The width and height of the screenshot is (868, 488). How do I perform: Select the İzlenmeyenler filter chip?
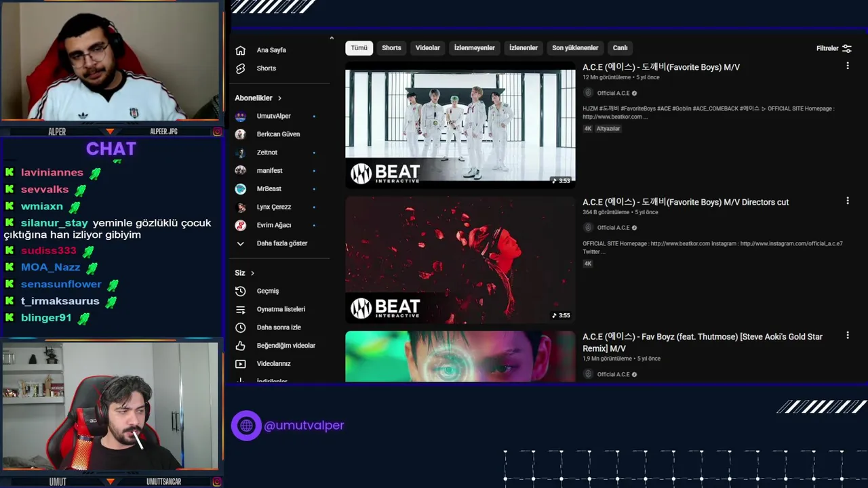click(x=475, y=48)
